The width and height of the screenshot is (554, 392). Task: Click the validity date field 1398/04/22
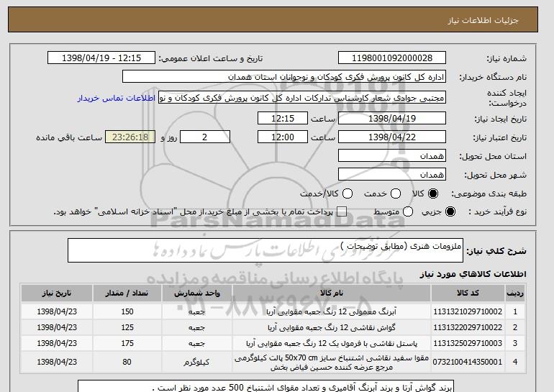coord(392,137)
